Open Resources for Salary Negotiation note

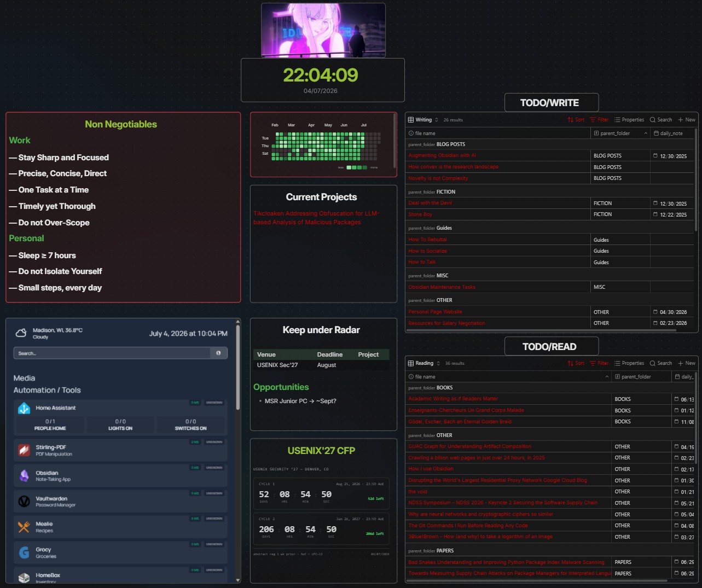pos(446,323)
